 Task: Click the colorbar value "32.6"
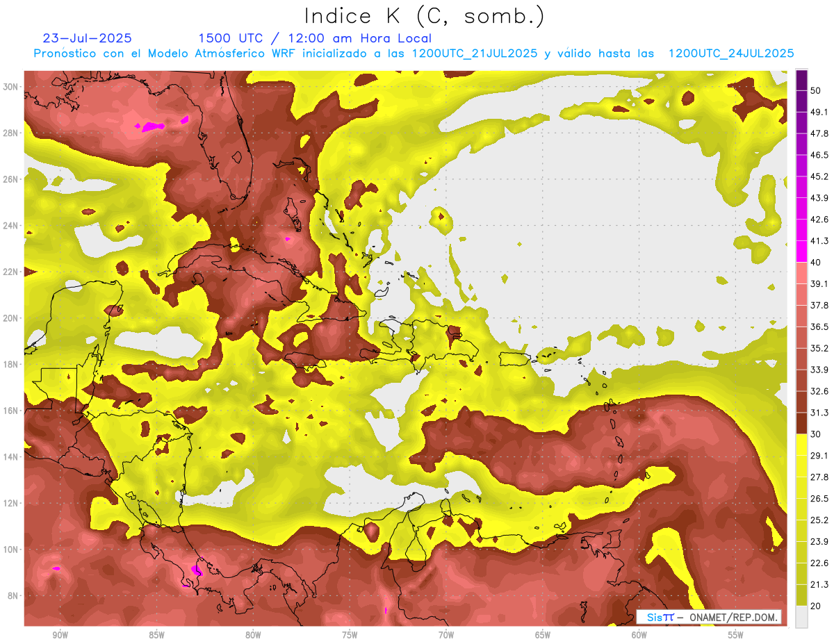pos(819,392)
